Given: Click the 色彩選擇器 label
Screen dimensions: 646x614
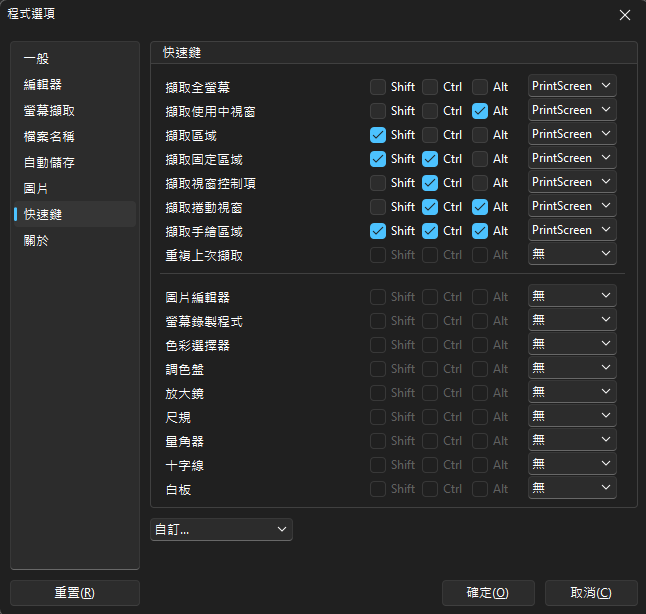Looking at the screenshot, I should pyautogui.click(x=198, y=345).
